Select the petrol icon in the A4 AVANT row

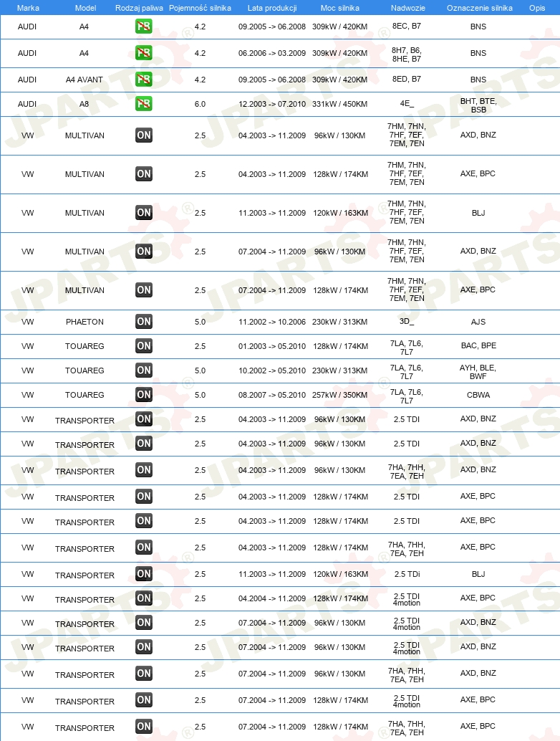pos(143,80)
